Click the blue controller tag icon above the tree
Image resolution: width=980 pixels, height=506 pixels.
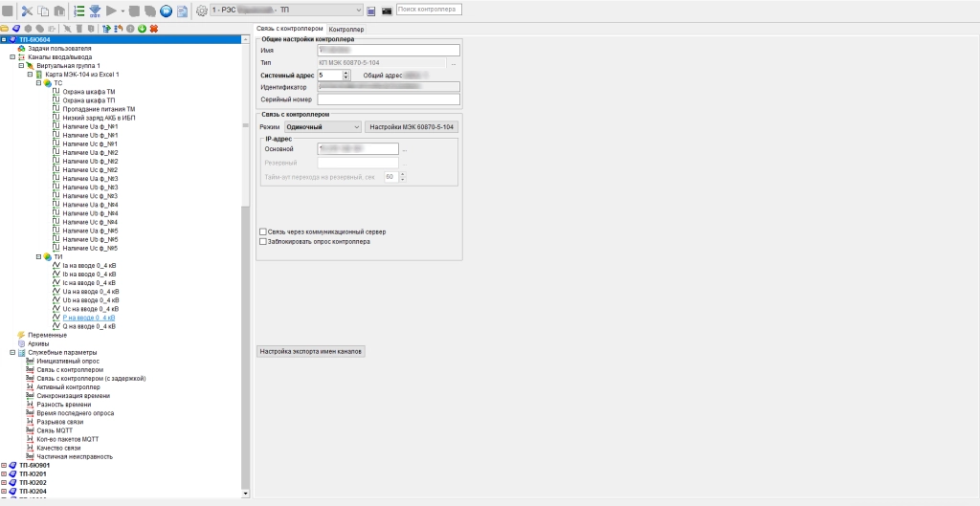[x=16, y=29]
